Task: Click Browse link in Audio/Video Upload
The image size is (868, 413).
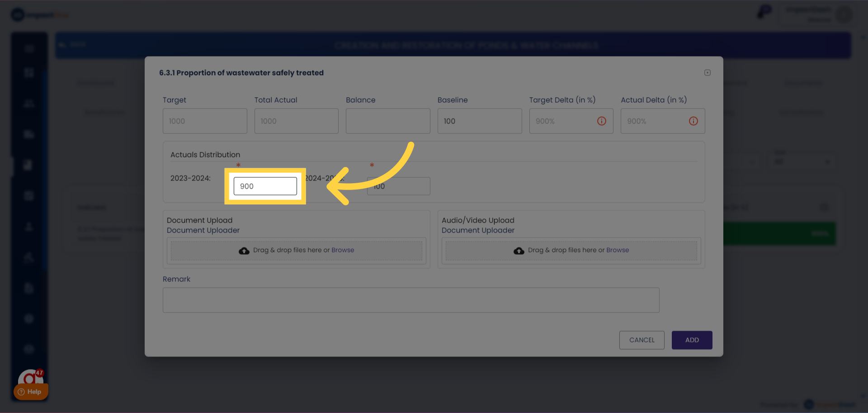Action: point(618,250)
